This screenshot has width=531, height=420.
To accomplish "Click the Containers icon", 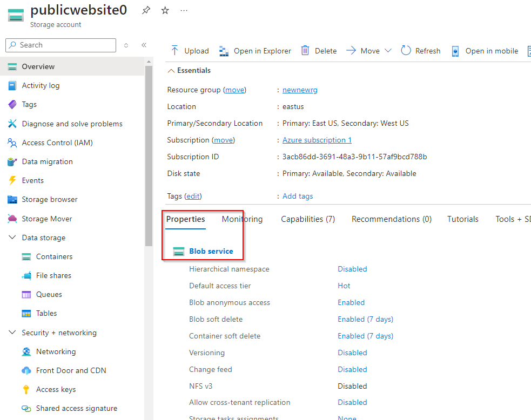I will 26,256.
